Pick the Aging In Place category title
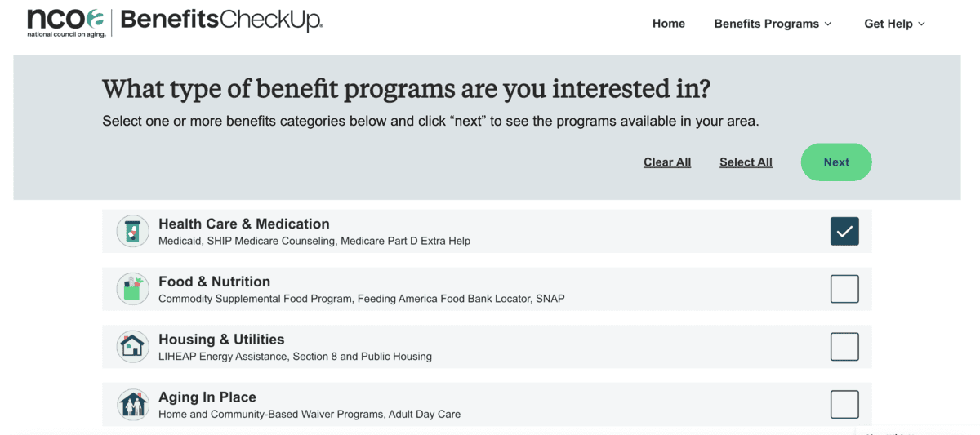This screenshot has height=435, width=980. 207,397
